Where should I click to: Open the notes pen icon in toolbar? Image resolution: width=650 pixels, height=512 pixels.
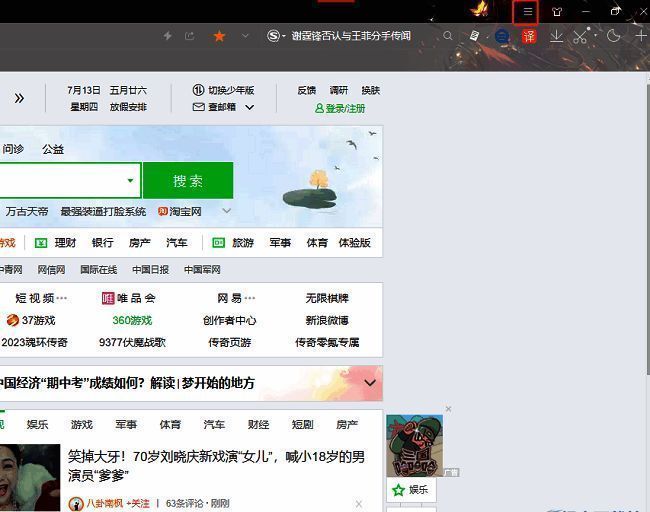pyautogui.click(x=474, y=36)
